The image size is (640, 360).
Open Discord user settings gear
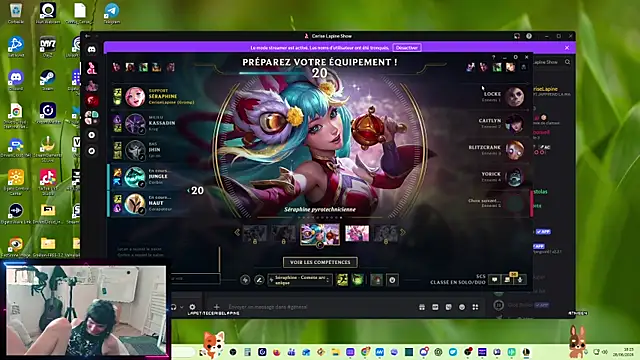(192, 307)
